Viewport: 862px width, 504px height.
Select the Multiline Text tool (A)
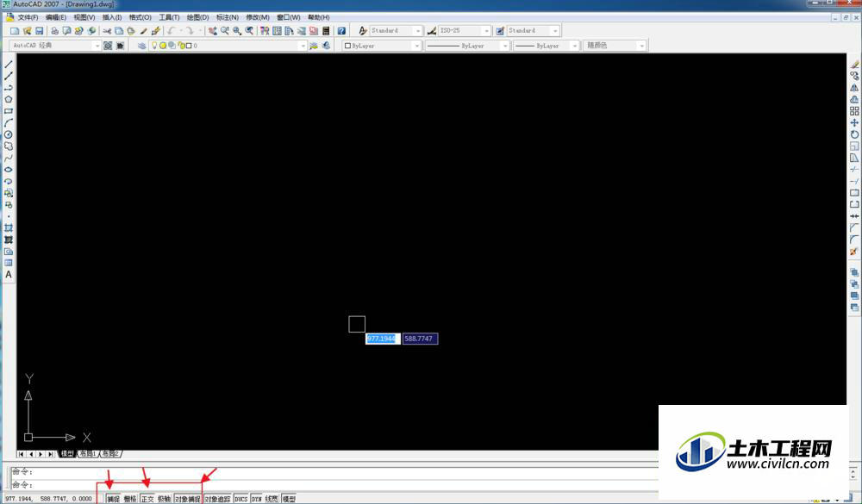point(9,275)
